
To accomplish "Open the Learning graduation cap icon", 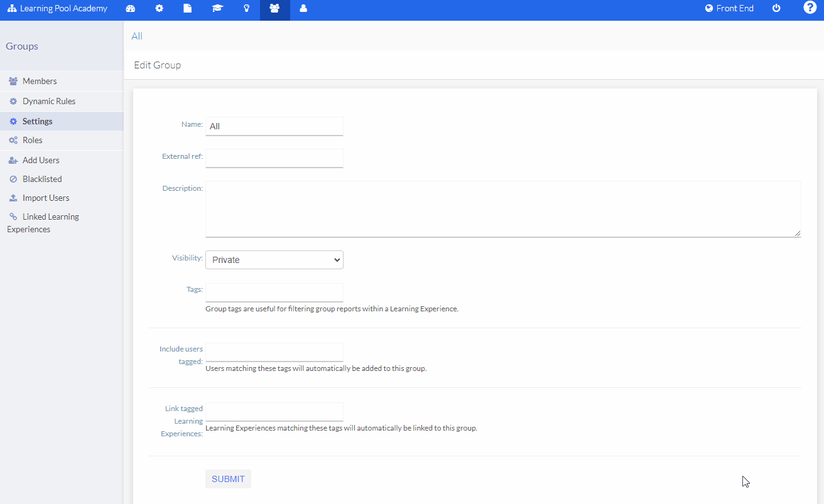I will coord(217,9).
